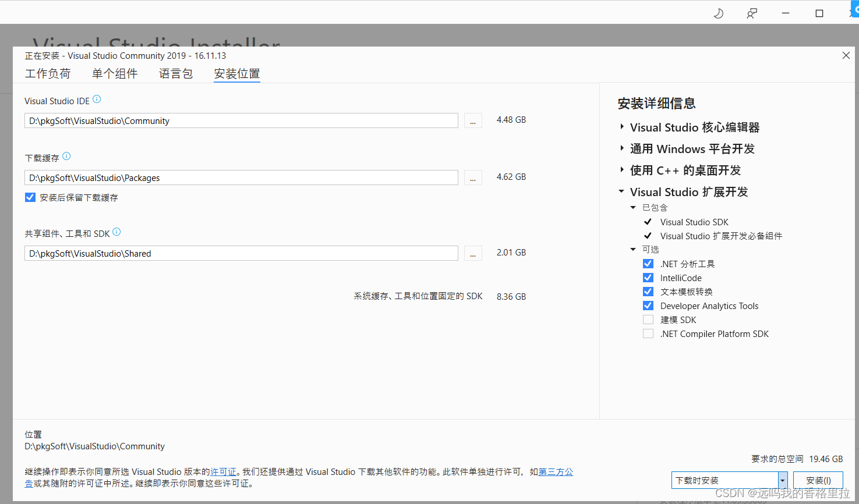This screenshot has width=859, height=504.
Task: Switch to 单个组件 tab
Action: click(115, 73)
